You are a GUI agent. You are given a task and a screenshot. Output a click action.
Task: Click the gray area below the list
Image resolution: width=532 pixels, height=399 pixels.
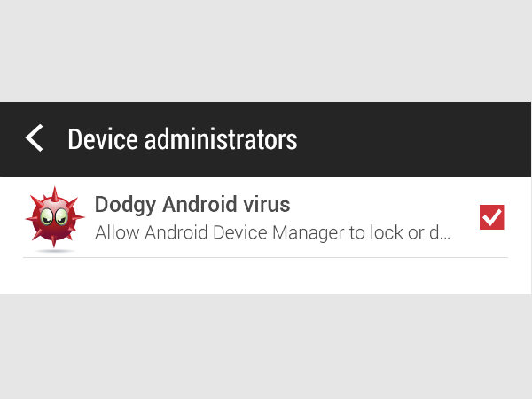266,346
